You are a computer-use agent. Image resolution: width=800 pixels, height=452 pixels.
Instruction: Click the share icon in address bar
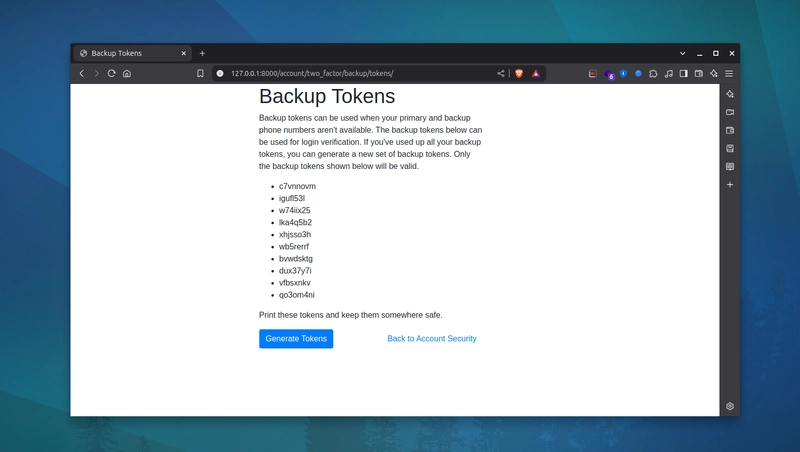coord(501,73)
